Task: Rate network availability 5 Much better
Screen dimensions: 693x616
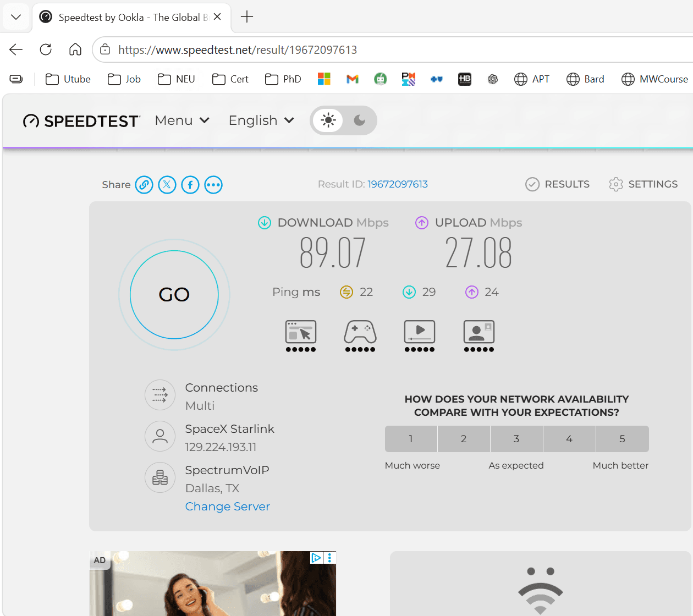Action: coord(623,439)
